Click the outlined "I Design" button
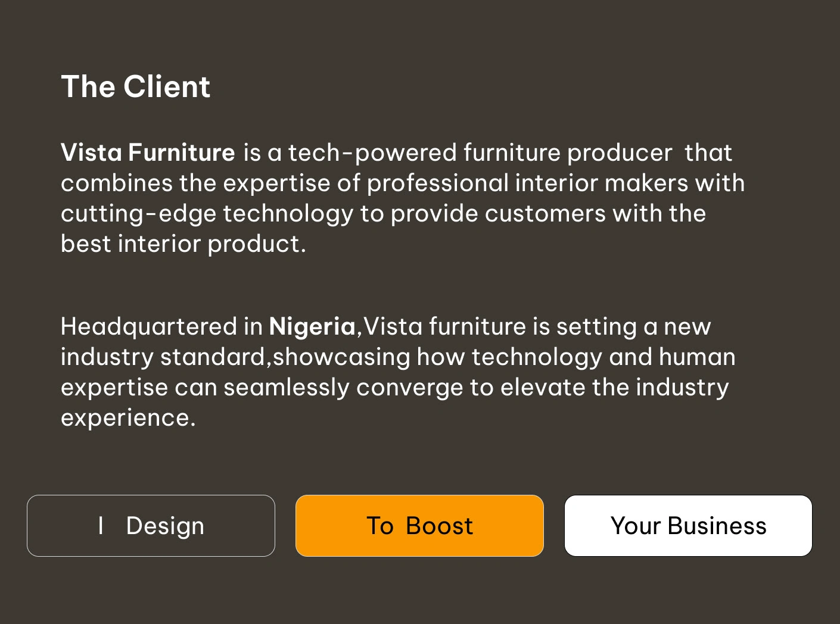 (151, 526)
